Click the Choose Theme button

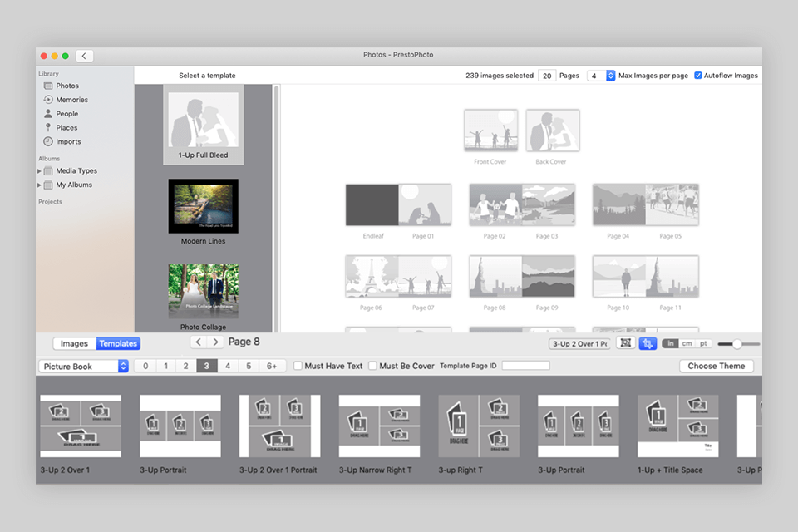click(716, 366)
